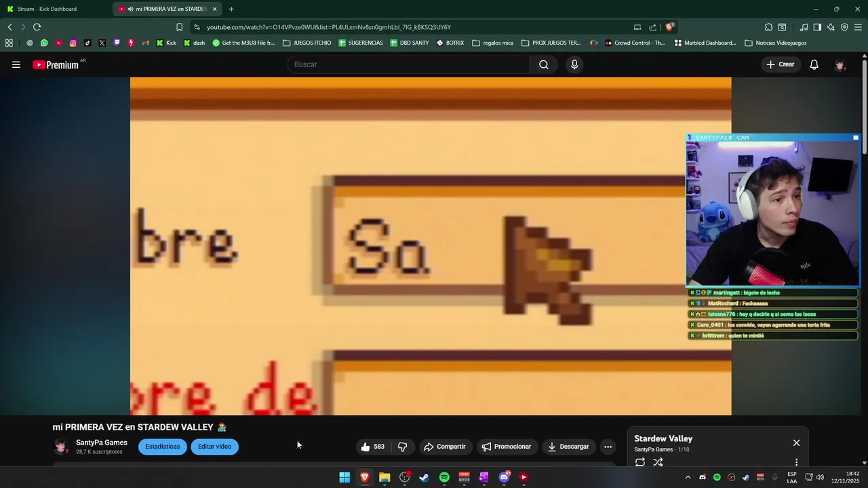Click the Descargar download button
This screenshot has height=488, width=868.
coord(568,447)
